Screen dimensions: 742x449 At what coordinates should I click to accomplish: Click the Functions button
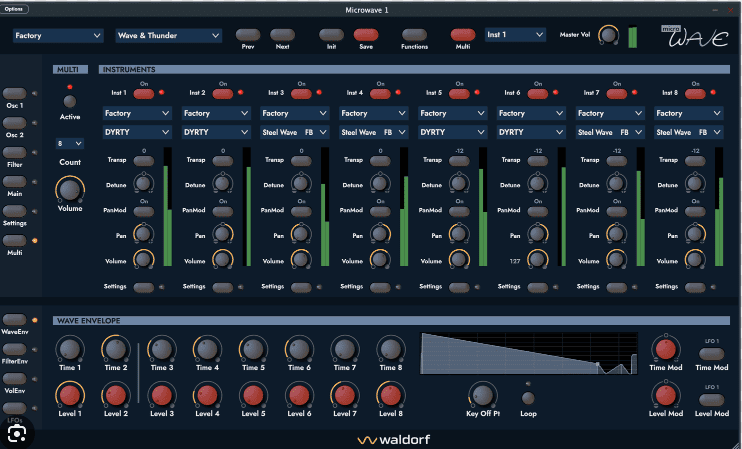tap(414, 35)
